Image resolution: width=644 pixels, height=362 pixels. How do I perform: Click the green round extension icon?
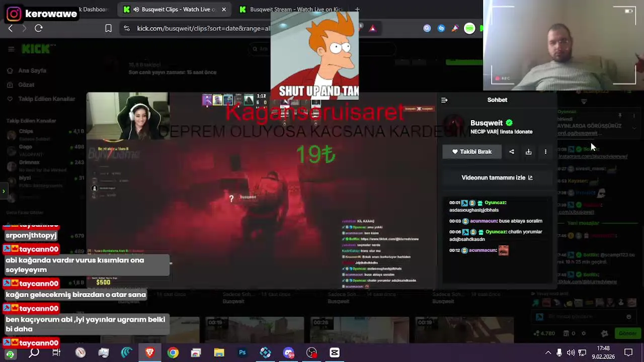[x=469, y=29]
